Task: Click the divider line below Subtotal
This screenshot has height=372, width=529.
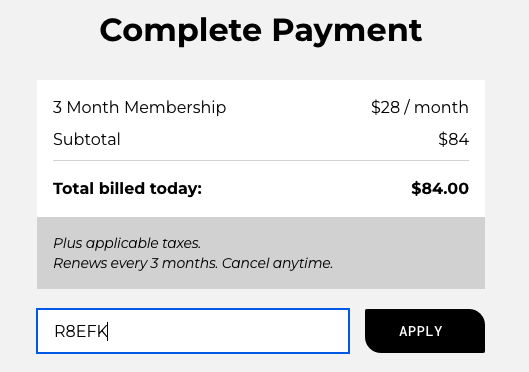Action: pyautogui.click(x=261, y=161)
